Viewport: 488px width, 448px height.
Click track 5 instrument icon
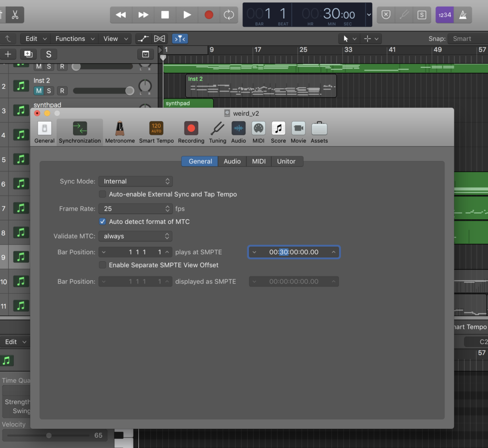[21, 159]
